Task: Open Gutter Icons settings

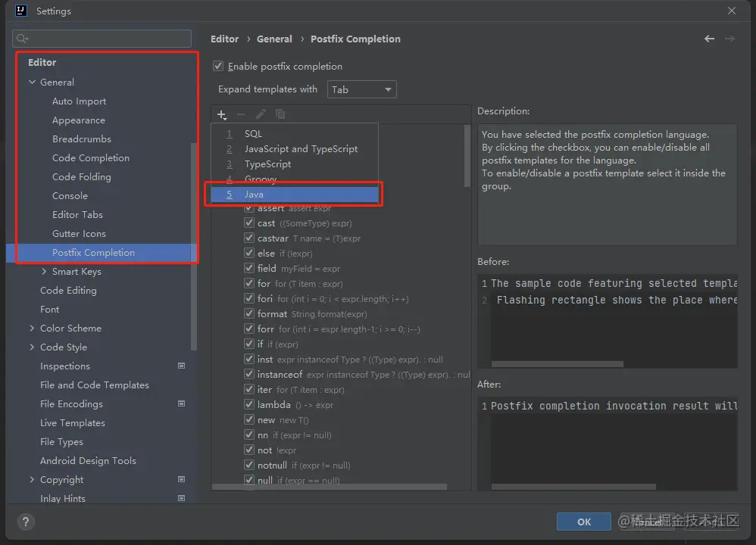Action: click(x=79, y=234)
